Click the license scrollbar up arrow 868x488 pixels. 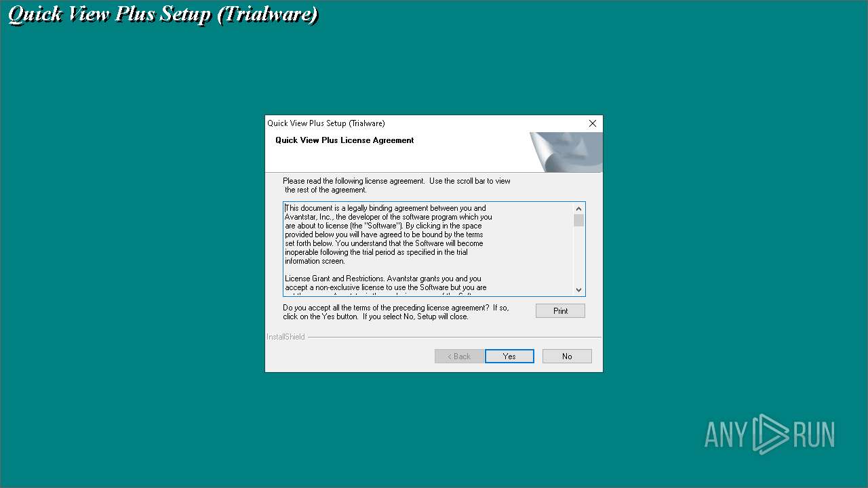tap(578, 209)
